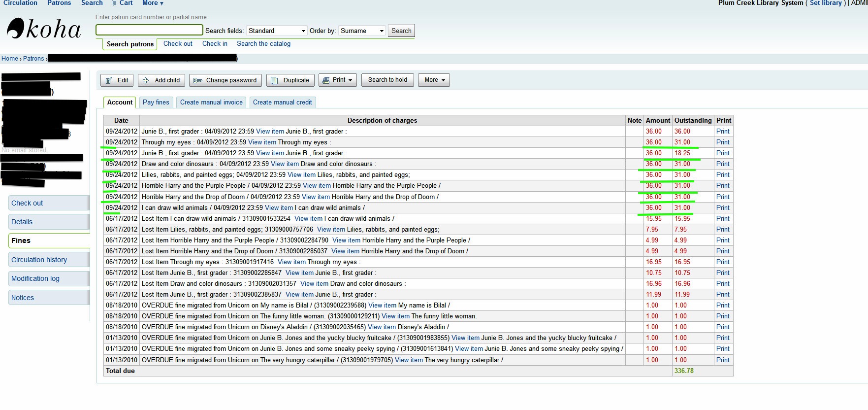Open Circulation history in sidebar

39,260
